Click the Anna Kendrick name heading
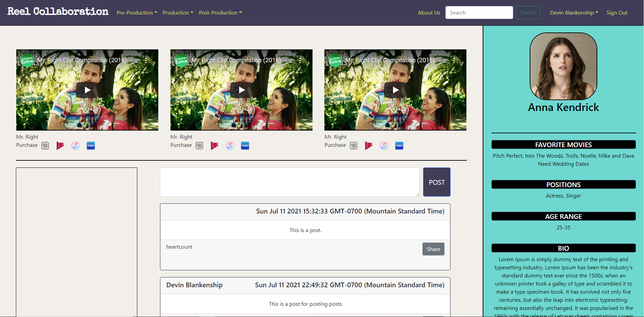644x317 pixels. tap(563, 107)
